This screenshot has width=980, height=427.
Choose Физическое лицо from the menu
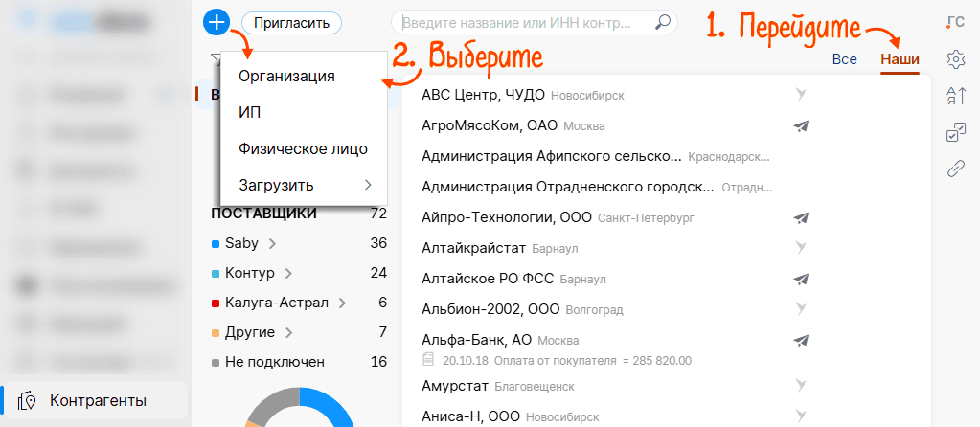tap(305, 149)
